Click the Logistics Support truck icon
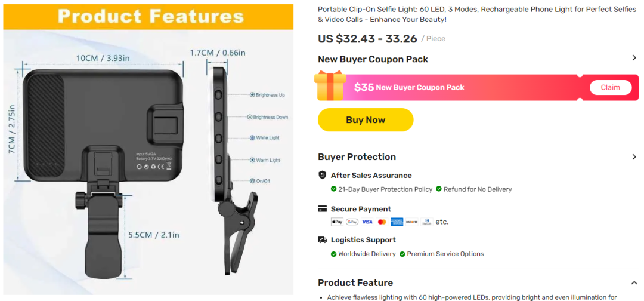This screenshot has height=301, width=644. 323,240
